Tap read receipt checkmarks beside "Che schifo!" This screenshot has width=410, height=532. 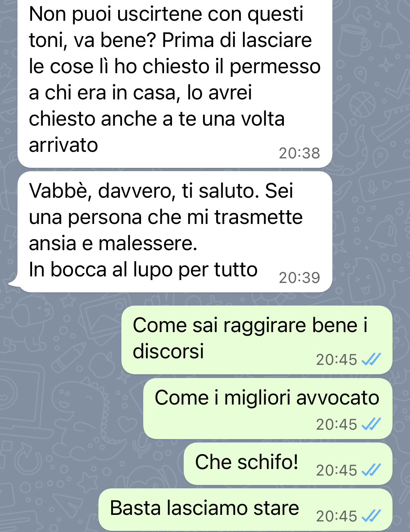371,470
